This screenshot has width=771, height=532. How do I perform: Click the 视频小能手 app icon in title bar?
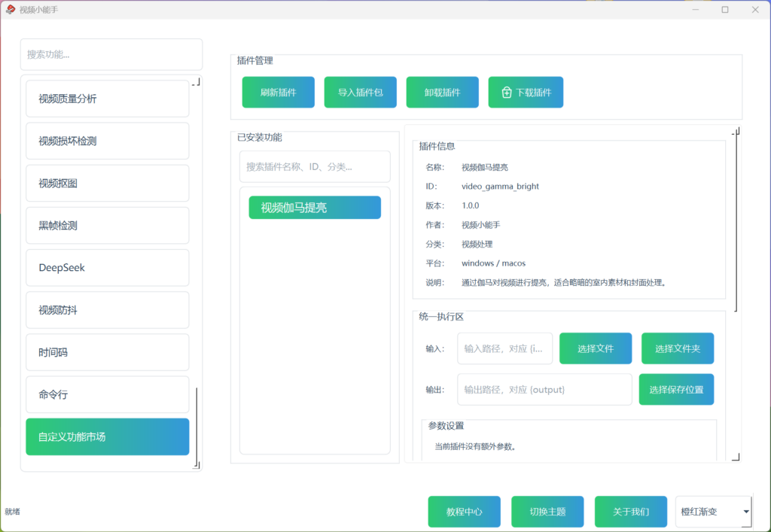(11, 9)
